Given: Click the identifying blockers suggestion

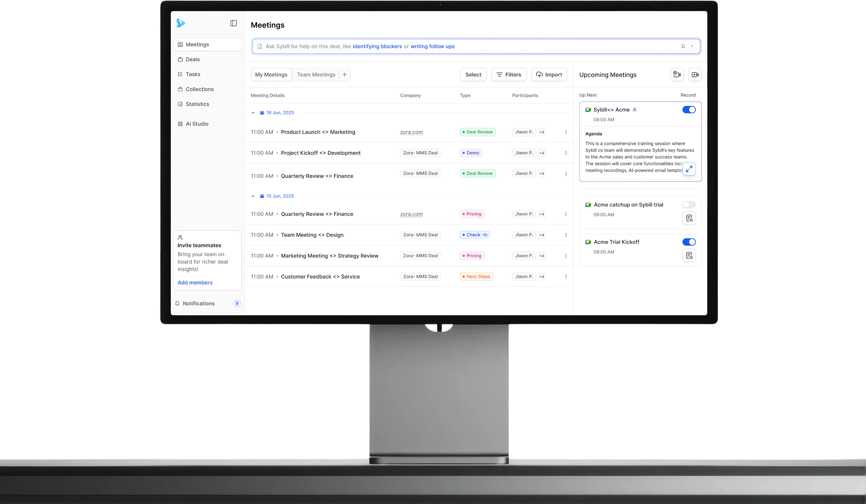Looking at the screenshot, I should click(x=377, y=46).
